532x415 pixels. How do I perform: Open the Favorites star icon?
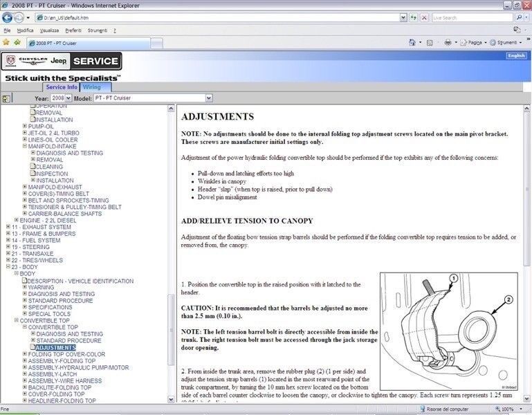coord(6,42)
